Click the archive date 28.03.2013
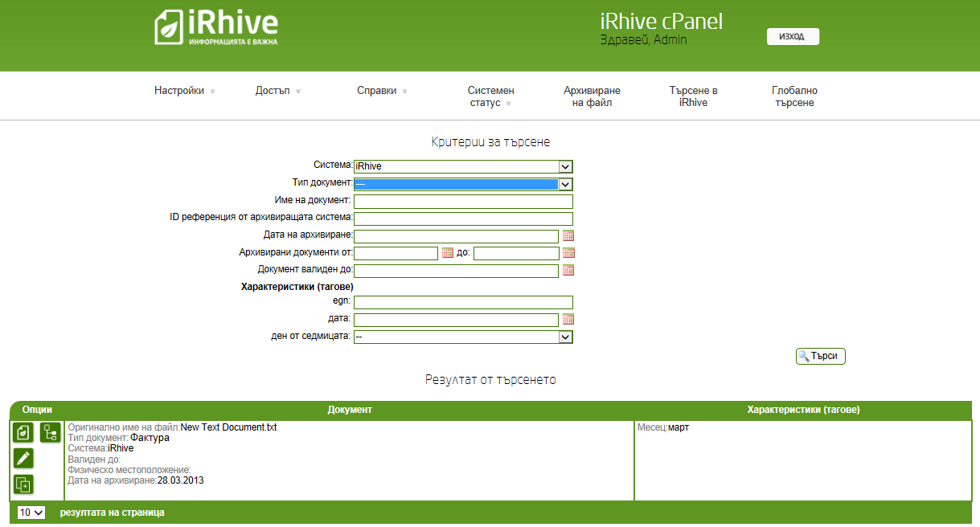 pyautogui.click(x=181, y=480)
